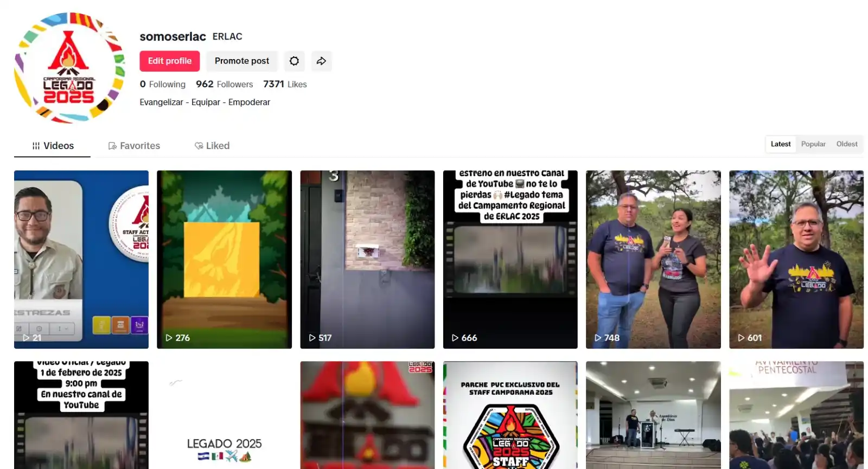Sort videos by Oldest
The width and height of the screenshot is (868, 469).
(847, 144)
